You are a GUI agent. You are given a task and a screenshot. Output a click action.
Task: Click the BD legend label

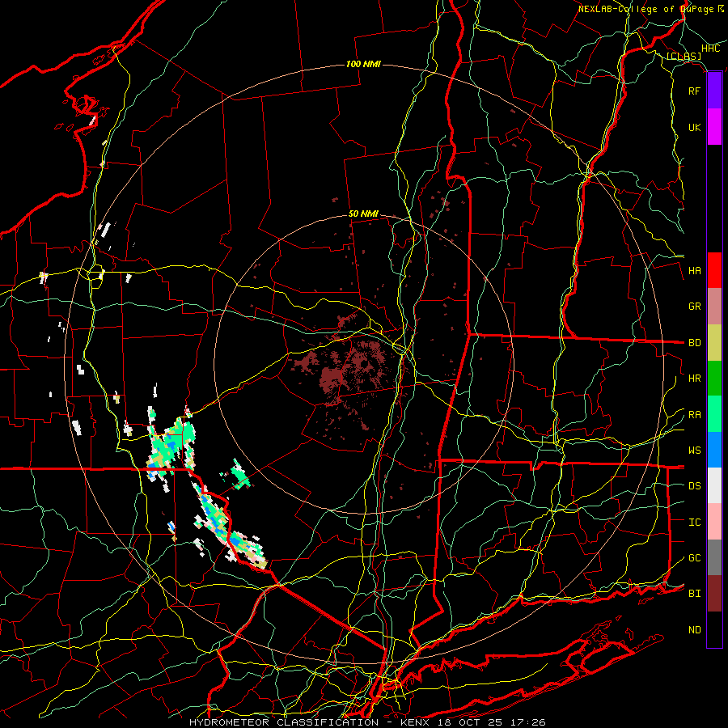click(x=694, y=343)
